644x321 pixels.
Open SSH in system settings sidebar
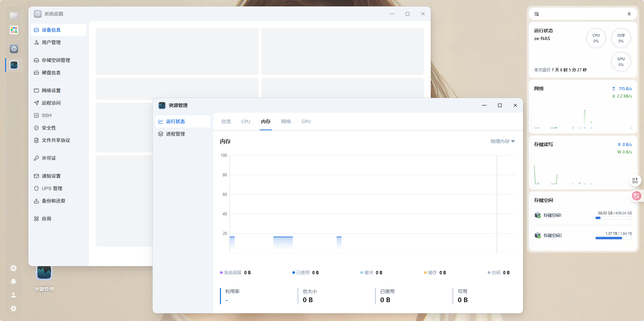[59, 115]
